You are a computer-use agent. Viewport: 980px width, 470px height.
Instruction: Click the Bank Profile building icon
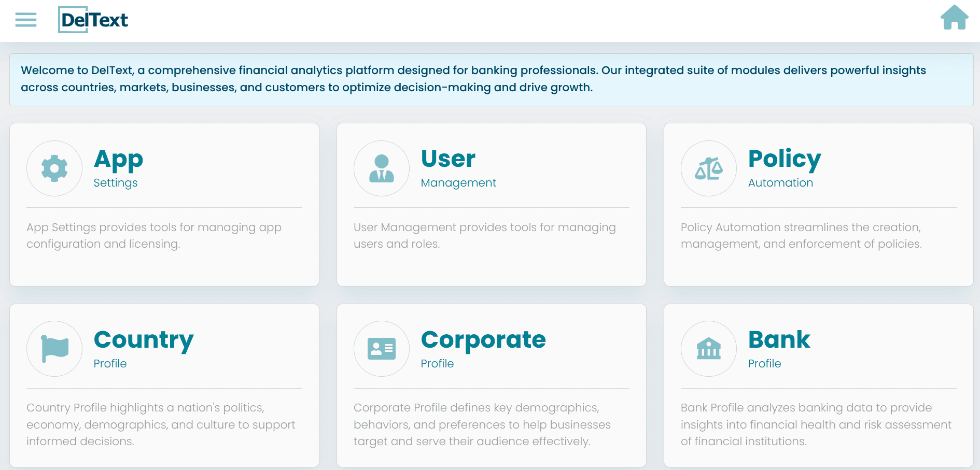click(709, 349)
